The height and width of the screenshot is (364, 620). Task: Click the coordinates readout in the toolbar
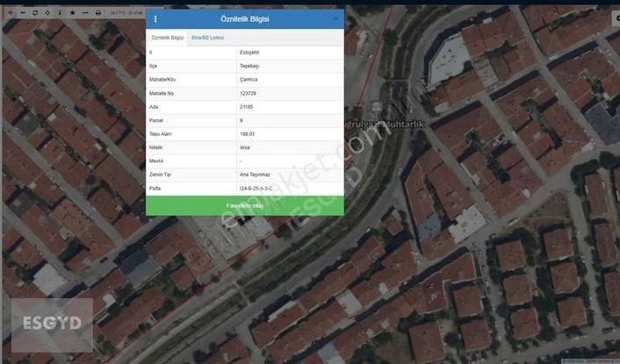pyautogui.click(x=126, y=13)
